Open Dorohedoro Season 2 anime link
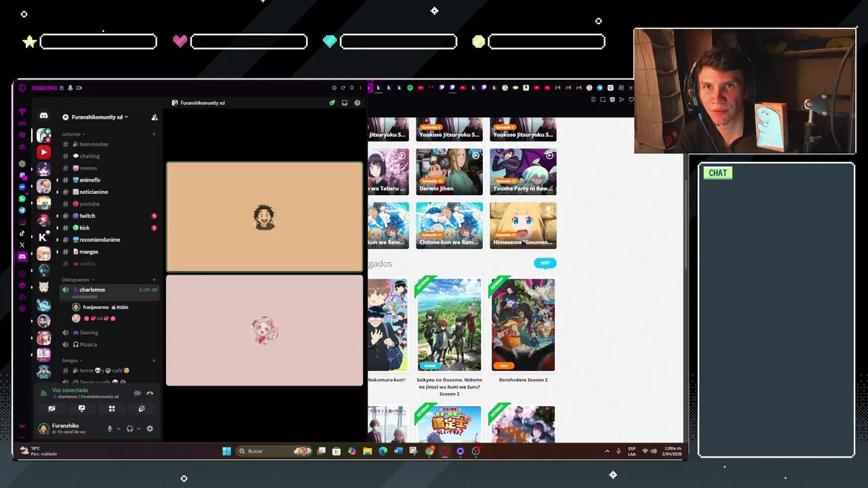The height and width of the screenshot is (488, 868). tap(523, 380)
